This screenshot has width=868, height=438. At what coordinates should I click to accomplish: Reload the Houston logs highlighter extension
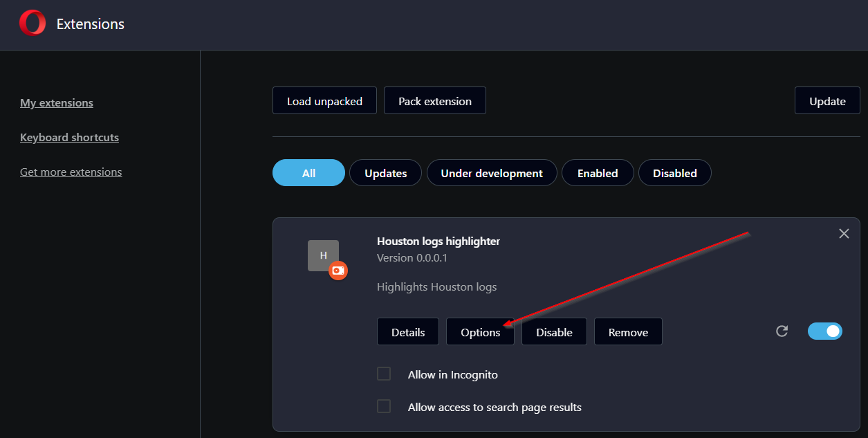tap(782, 331)
